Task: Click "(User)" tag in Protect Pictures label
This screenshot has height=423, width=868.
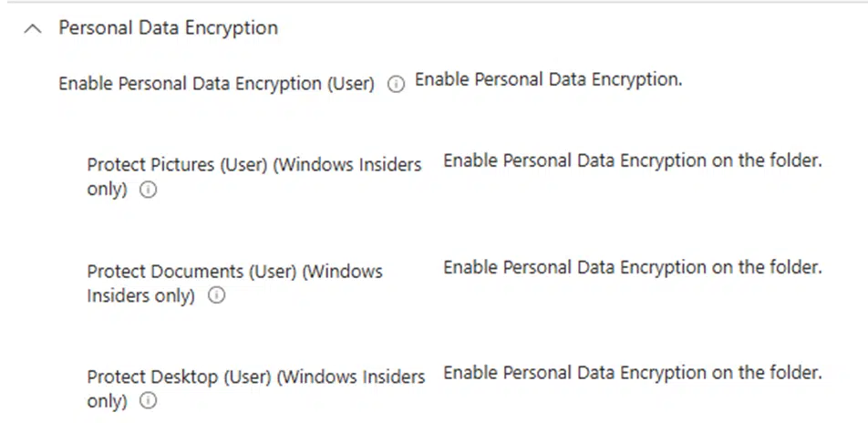Action: coord(245,165)
